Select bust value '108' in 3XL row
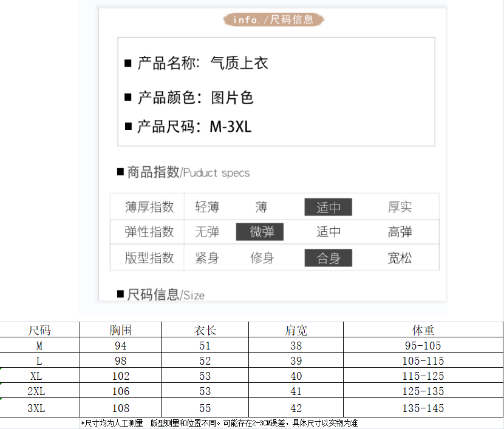Image resolution: width=504 pixels, height=429 pixels. pyautogui.click(x=121, y=408)
